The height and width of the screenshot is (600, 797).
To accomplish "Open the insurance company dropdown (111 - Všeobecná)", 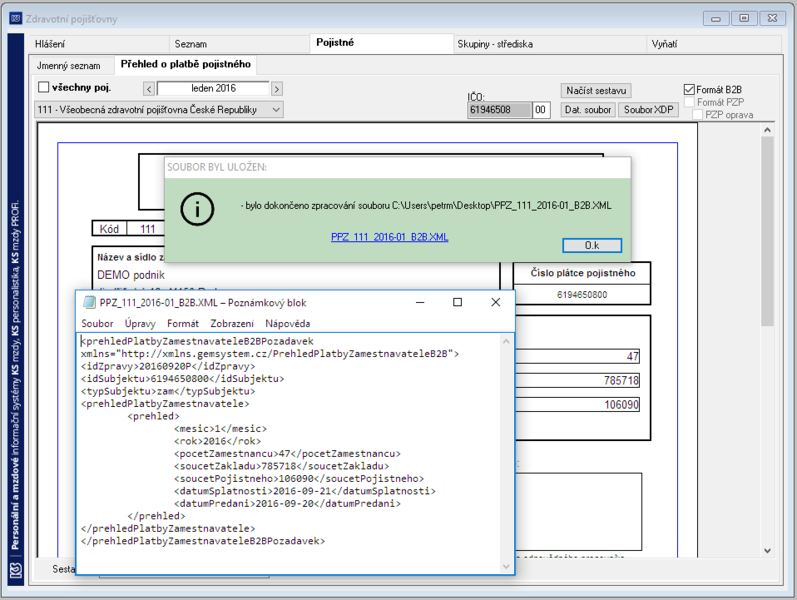I will pyautogui.click(x=159, y=110).
